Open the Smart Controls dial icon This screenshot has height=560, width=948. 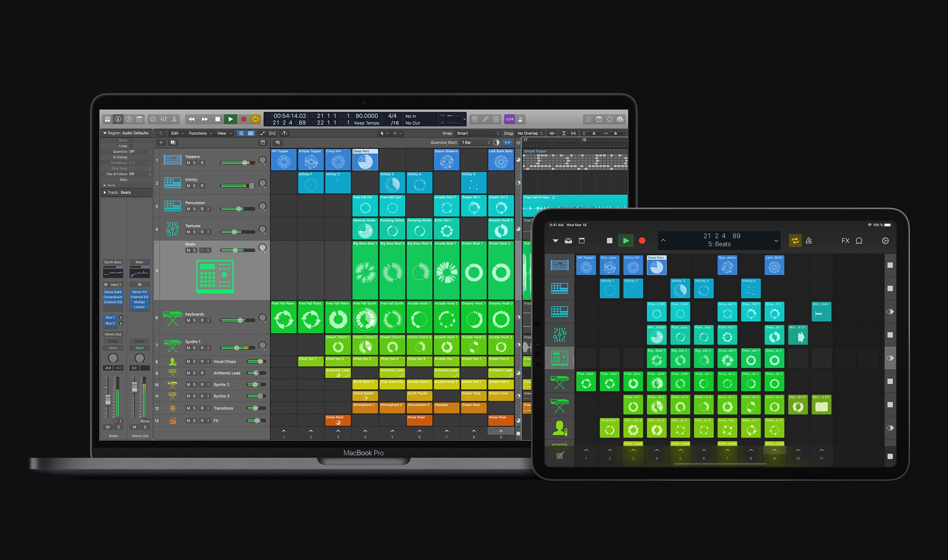pos(153,119)
